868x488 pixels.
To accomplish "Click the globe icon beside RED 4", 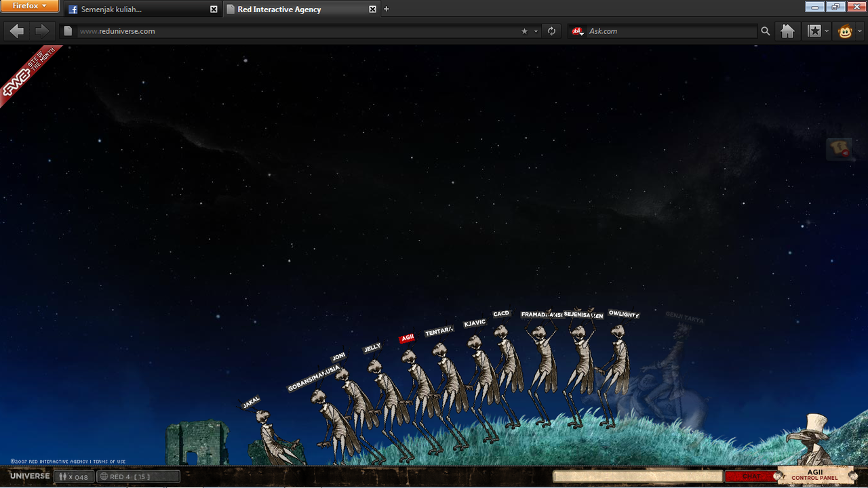I will [104, 476].
